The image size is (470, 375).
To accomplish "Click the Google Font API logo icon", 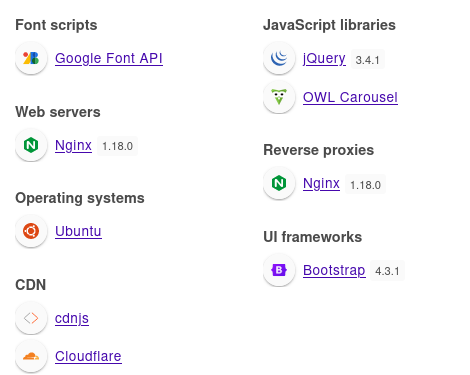I will [31, 58].
